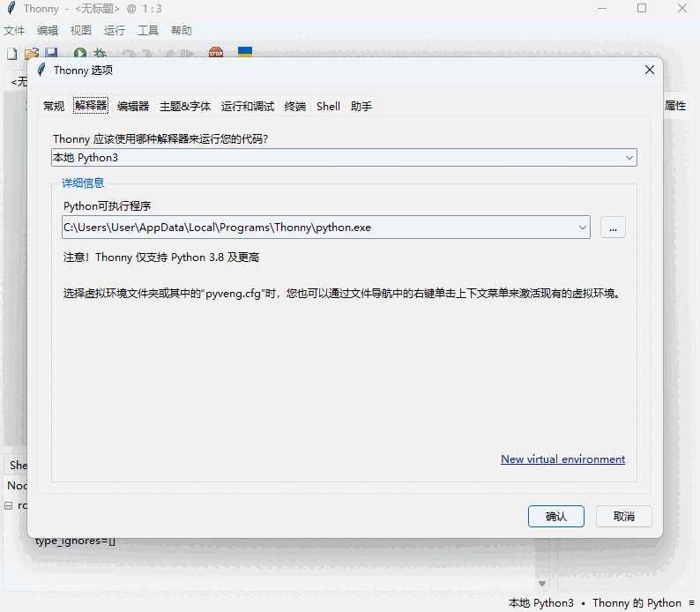Open the 编辑 menu
Screen dimensions: 700x612
click(48, 30)
